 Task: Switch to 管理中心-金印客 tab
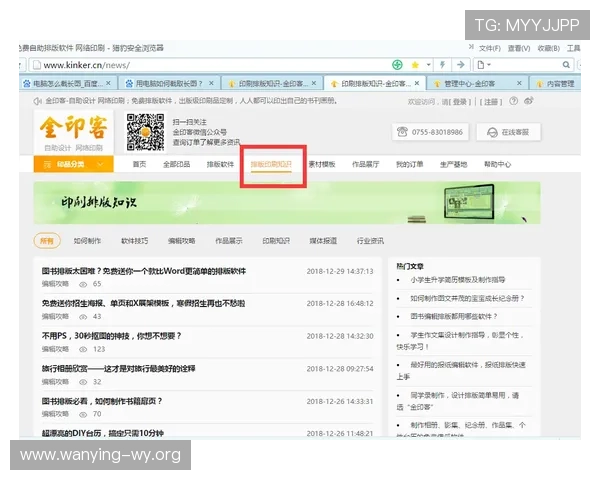point(478,83)
